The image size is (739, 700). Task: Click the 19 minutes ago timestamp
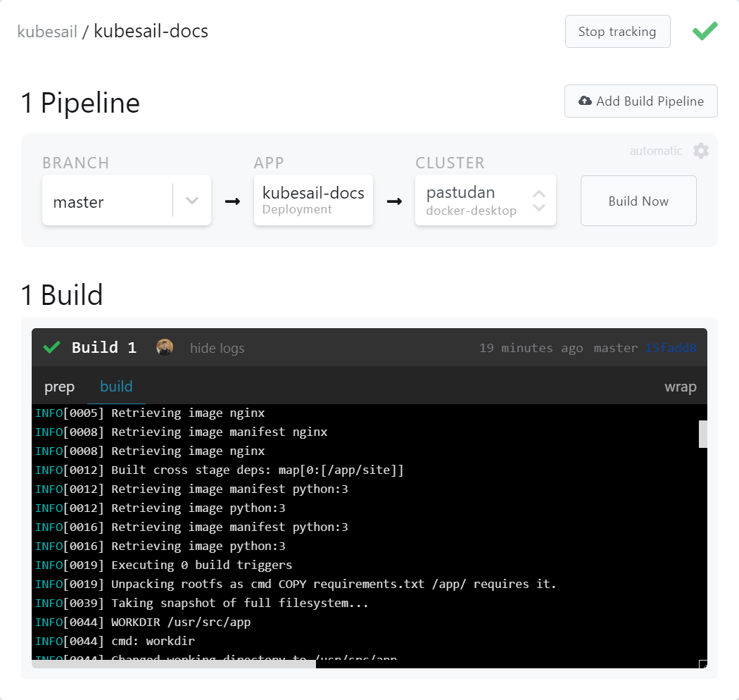(x=531, y=348)
